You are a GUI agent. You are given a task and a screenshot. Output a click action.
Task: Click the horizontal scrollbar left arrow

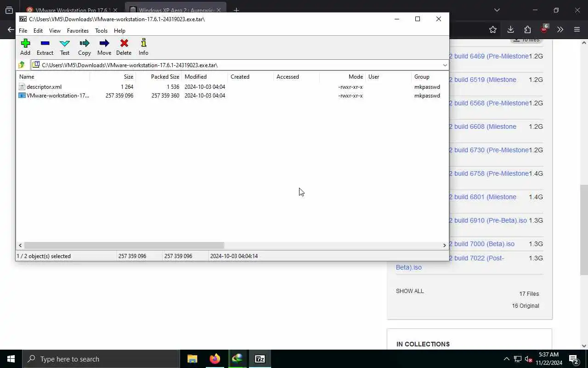click(x=20, y=246)
